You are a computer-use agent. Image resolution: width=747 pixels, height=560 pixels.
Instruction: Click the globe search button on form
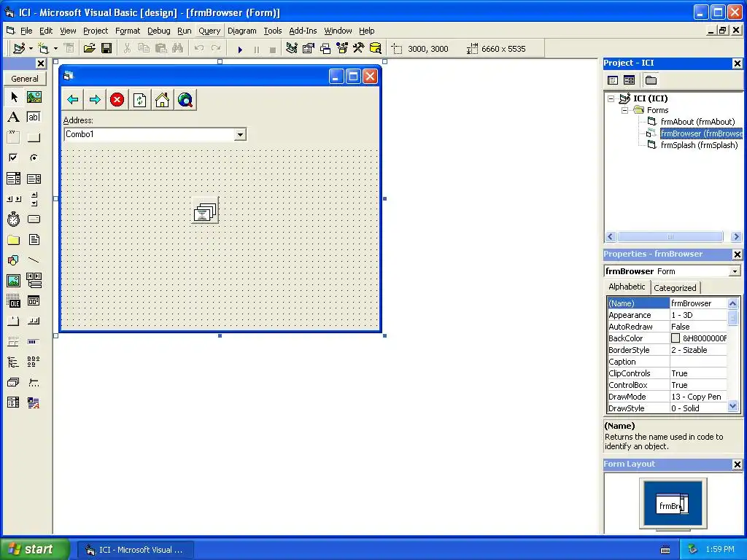pos(185,99)
